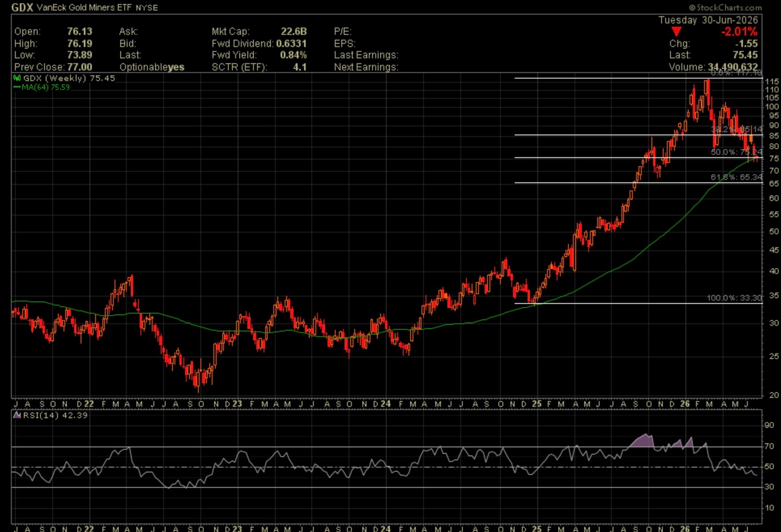The width and height of the screenshot is (781, 532).
Task: Select the GDX ticker symbol in the header
Action: tap(22, 7)
